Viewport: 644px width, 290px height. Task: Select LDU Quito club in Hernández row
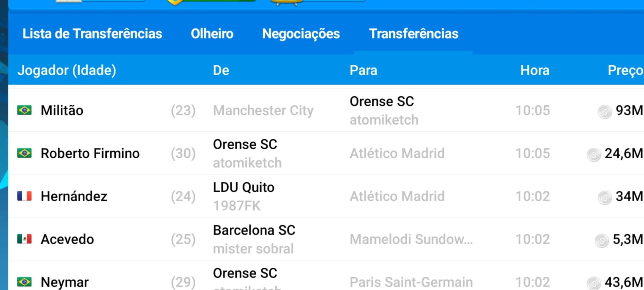coord(244,187)
